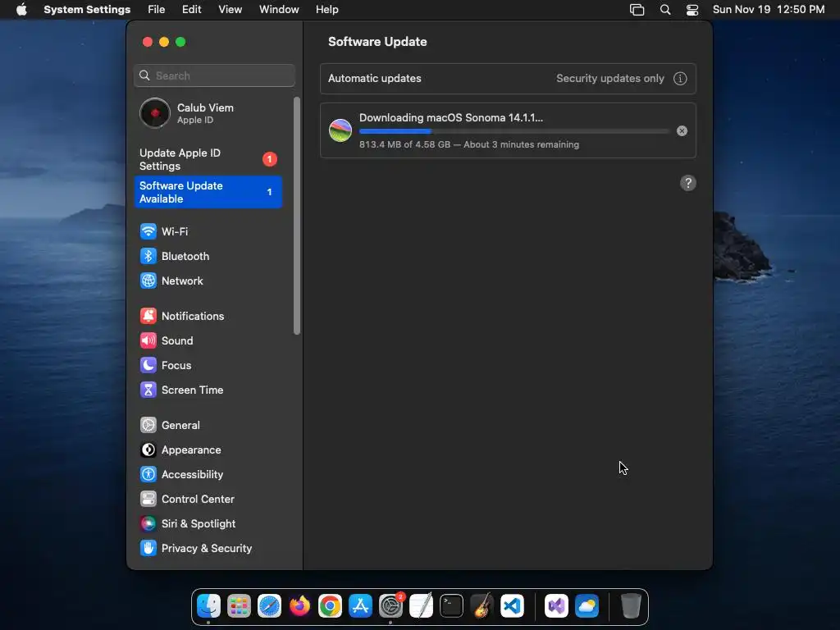
Task: Open the System Settings menu
Action: [87, 10]
